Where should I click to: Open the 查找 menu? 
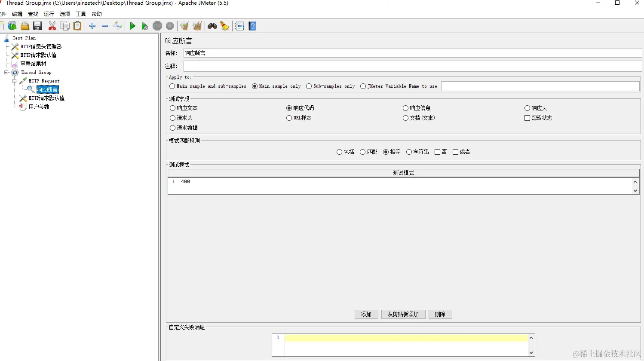[x=33, y=14]
